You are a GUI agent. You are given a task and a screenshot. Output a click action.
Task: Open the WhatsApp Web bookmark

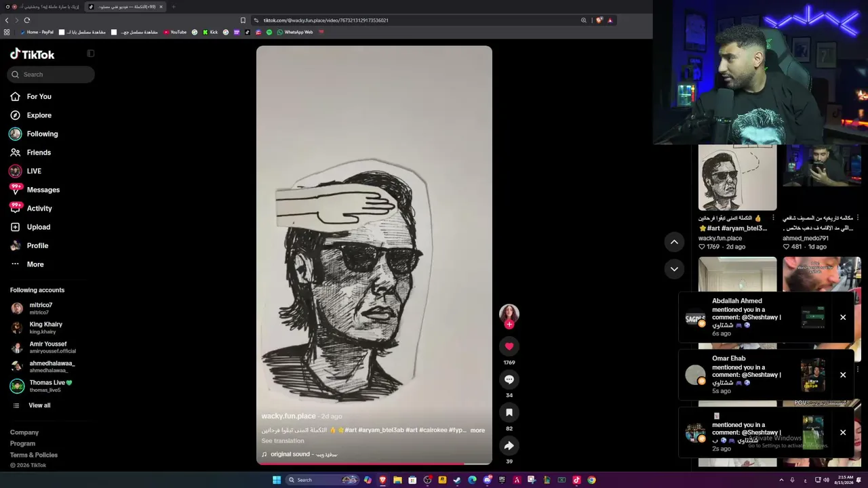click(295, 32)
